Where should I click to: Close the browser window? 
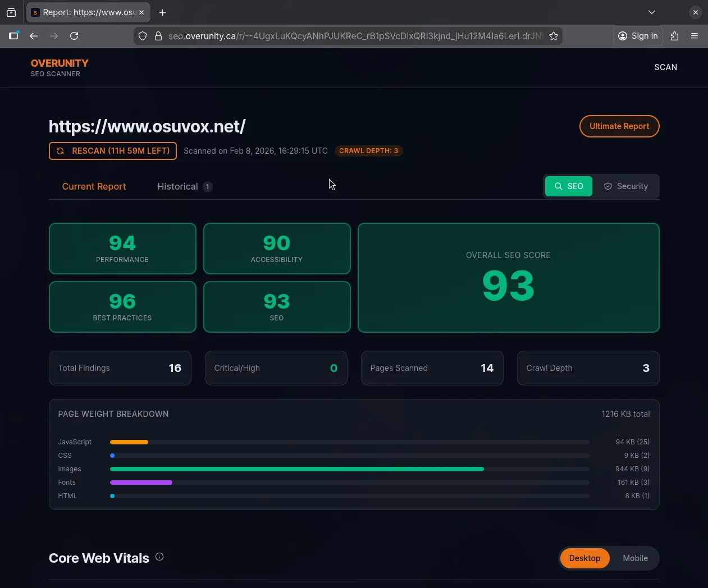696,12
